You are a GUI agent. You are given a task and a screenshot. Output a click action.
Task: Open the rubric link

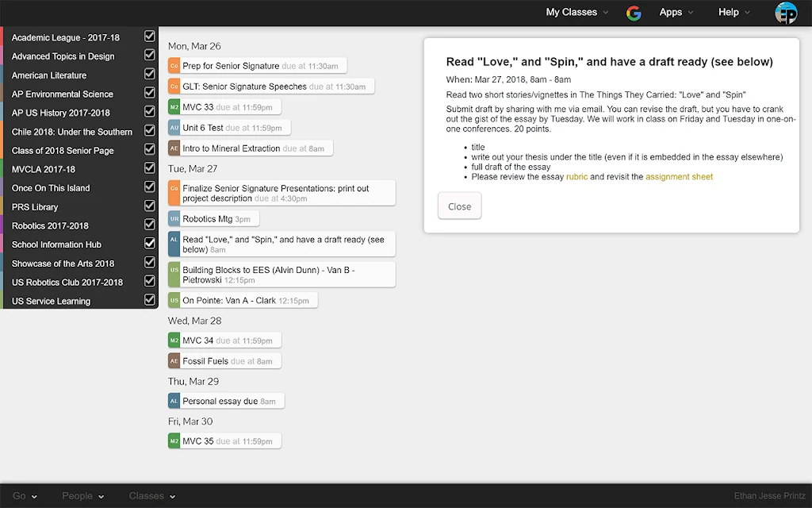(x=576, y=177)
